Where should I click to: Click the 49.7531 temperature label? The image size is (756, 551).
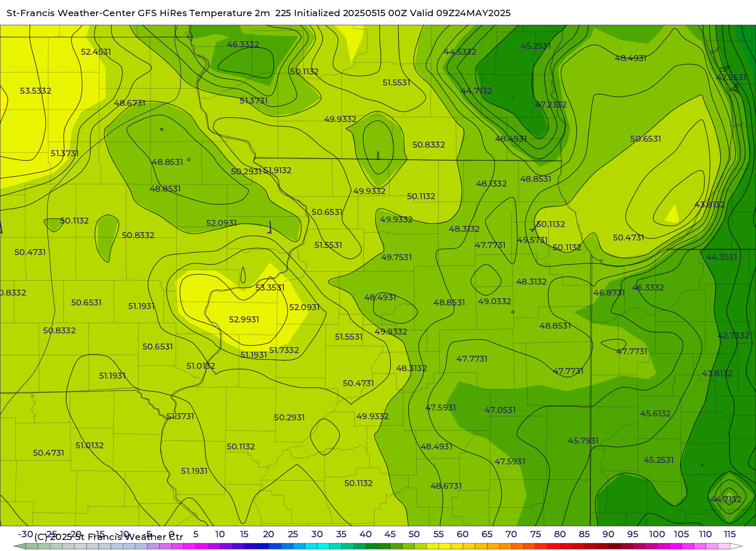(396, 257)
